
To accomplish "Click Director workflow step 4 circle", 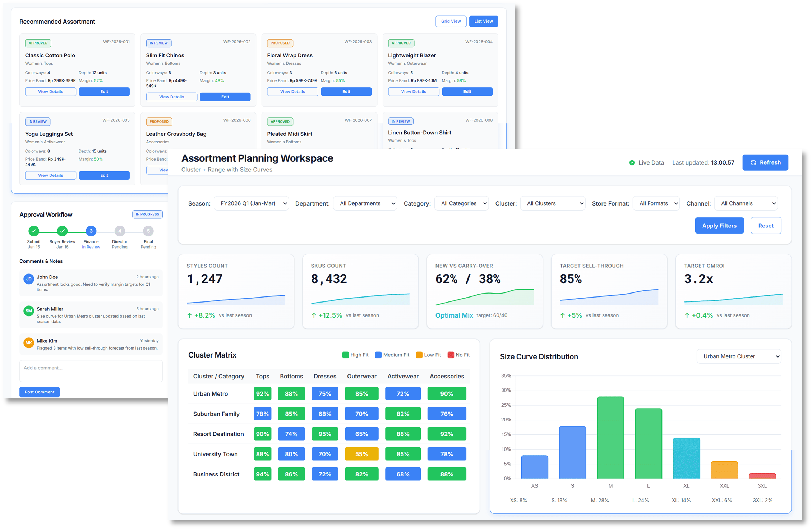I will coord(120,231).
